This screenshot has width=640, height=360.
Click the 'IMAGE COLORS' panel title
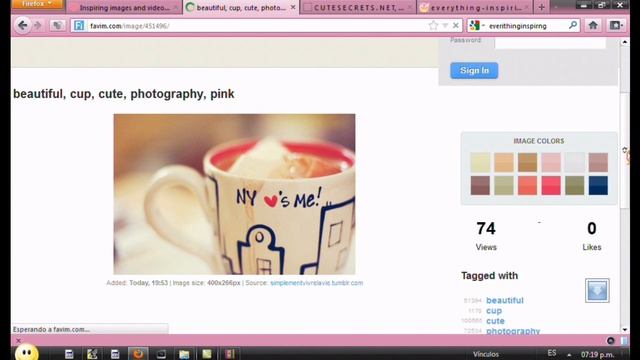click(538, 141)
